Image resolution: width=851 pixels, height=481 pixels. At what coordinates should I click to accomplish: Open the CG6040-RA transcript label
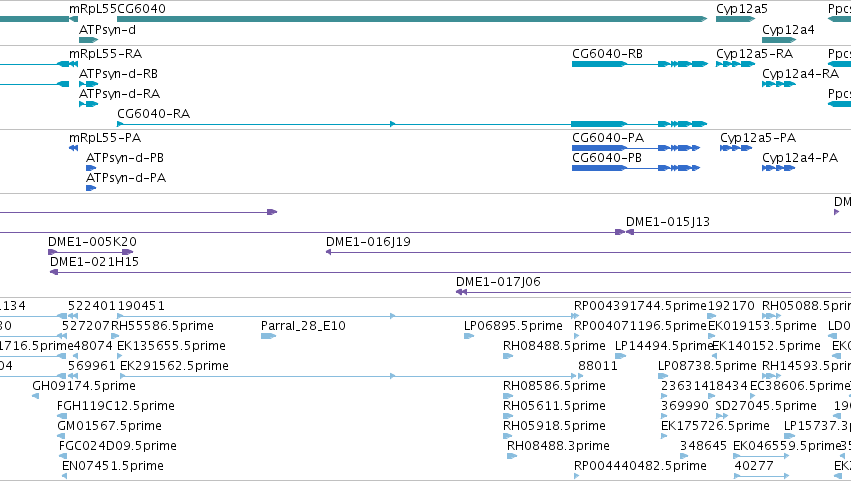tap(154, 114)
